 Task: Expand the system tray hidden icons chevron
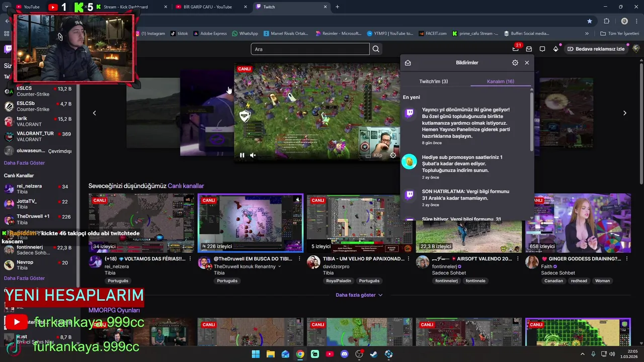pos(583,354)
